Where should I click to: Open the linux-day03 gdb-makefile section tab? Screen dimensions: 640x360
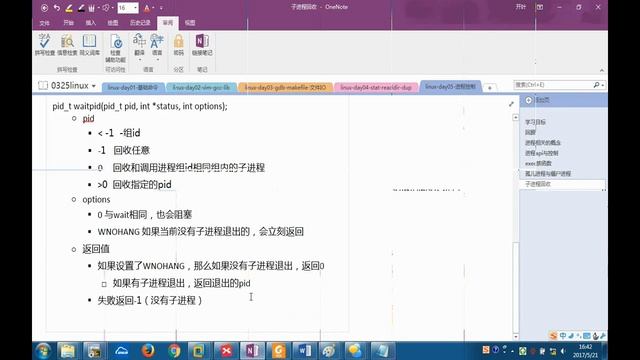285,87
